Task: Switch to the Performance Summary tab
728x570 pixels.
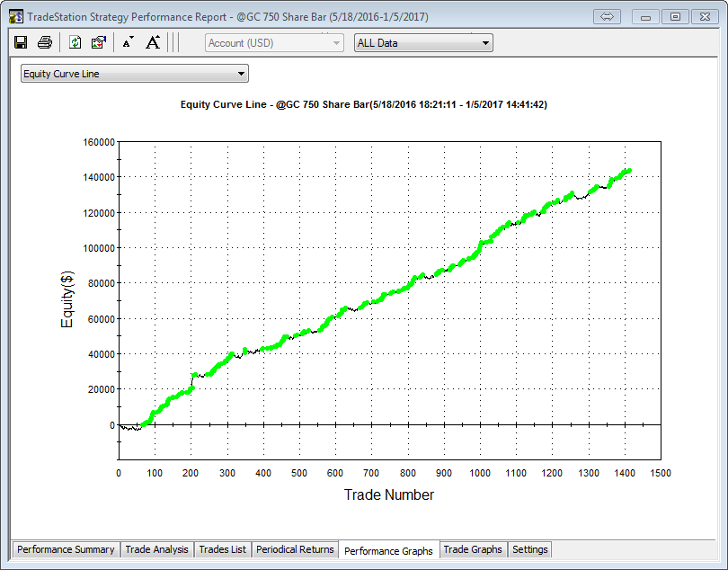Action: 66,549
